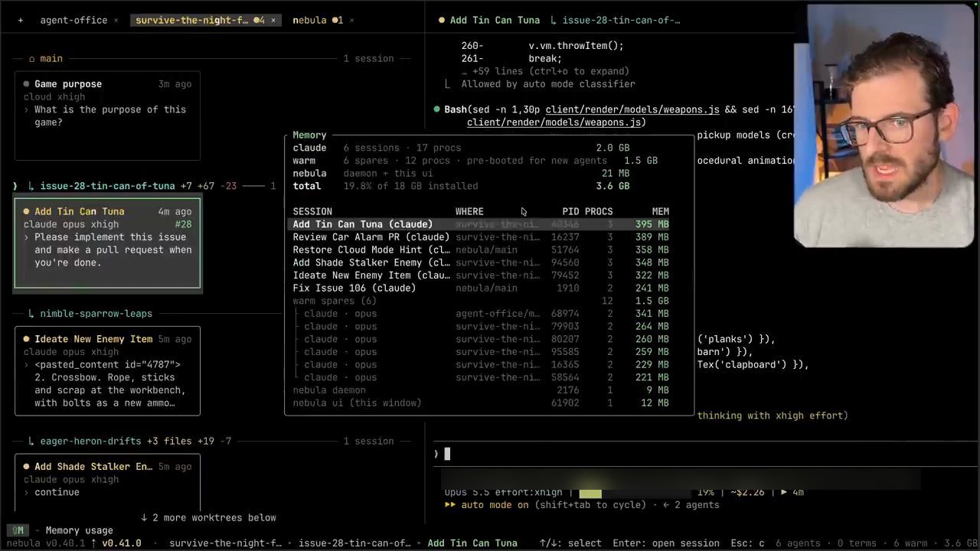Select nebula ui (this window) row
The image size is (980, 551).
(x=481, y=403)
